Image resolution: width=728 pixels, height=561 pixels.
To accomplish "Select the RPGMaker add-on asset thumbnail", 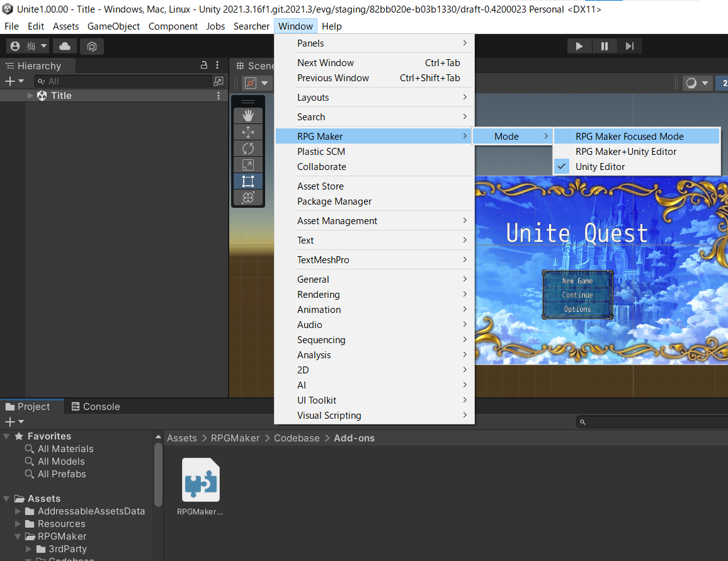I will 200,480.
